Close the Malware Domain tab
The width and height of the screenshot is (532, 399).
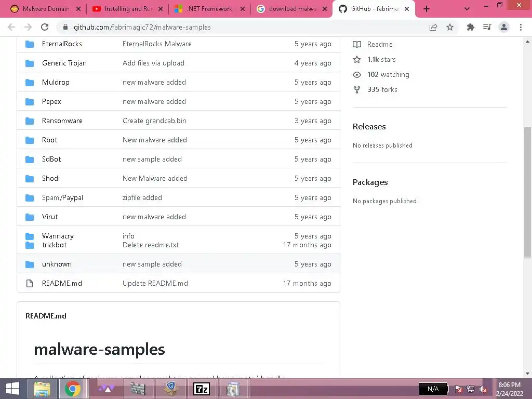pos(78,9)
